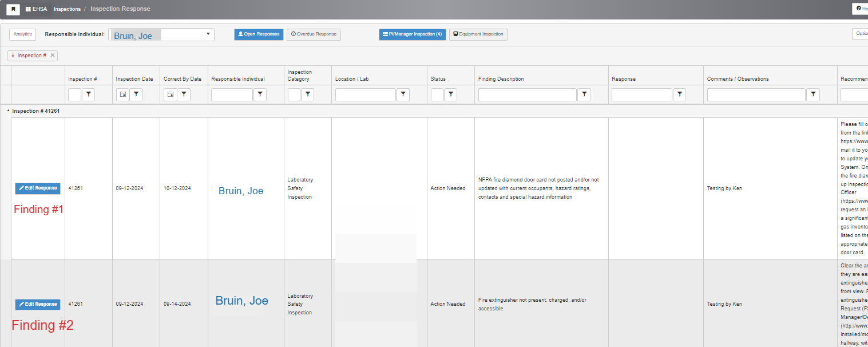Open filter menu for Inspection Date column
868x347 pixels.
coord(136,95)
